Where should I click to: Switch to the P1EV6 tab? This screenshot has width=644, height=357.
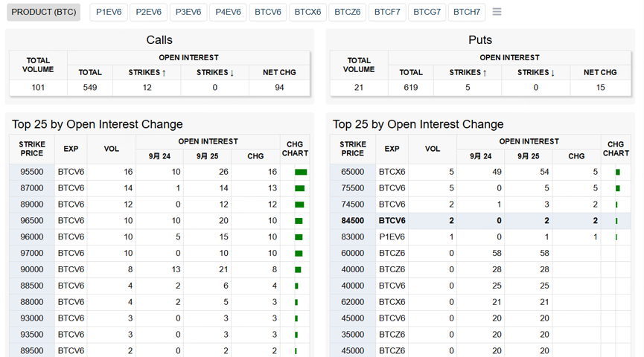pyautogui.click(x=109, y=12)
